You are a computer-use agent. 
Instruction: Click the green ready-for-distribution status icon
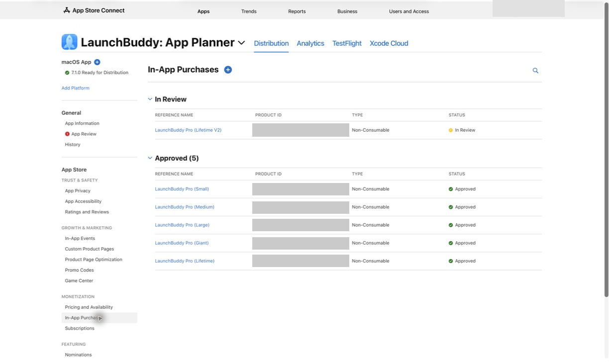tap(67, 73)
